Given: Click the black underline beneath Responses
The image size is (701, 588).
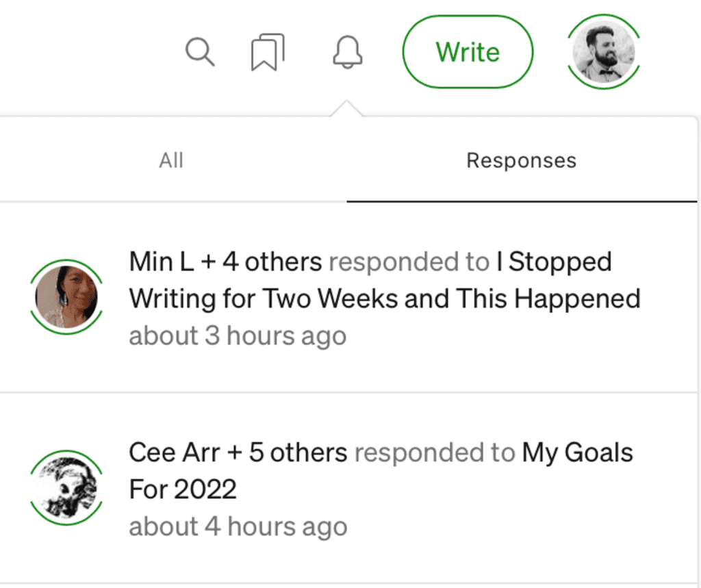Looking at the screenshot, I should pyautogui.click(x=522, y=201).
